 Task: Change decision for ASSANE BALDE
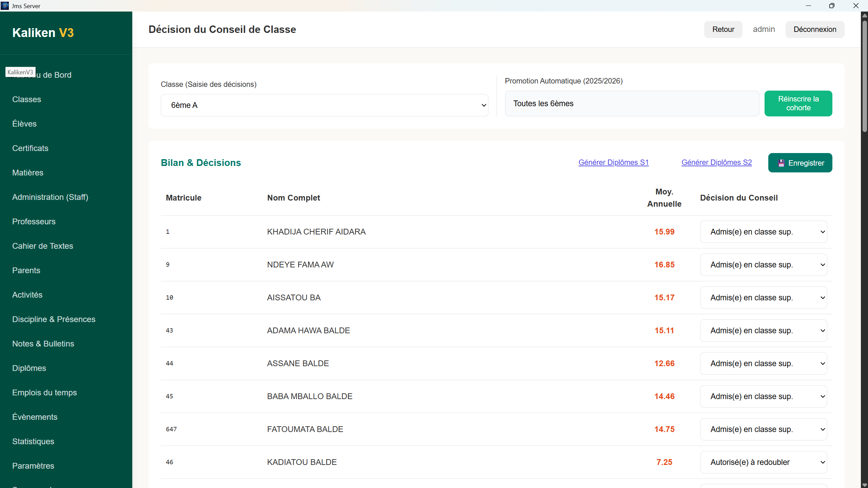763,363
